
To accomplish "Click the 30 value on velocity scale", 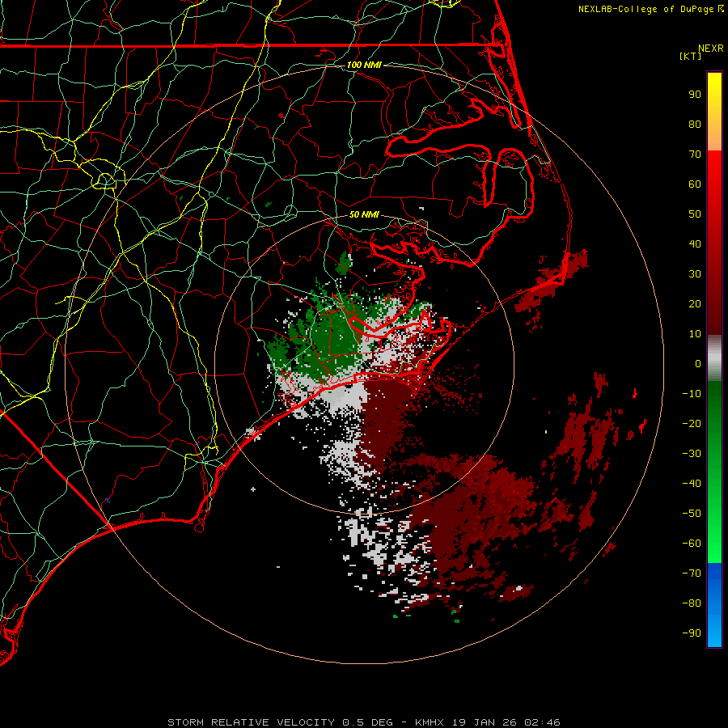I will [695, 274].
